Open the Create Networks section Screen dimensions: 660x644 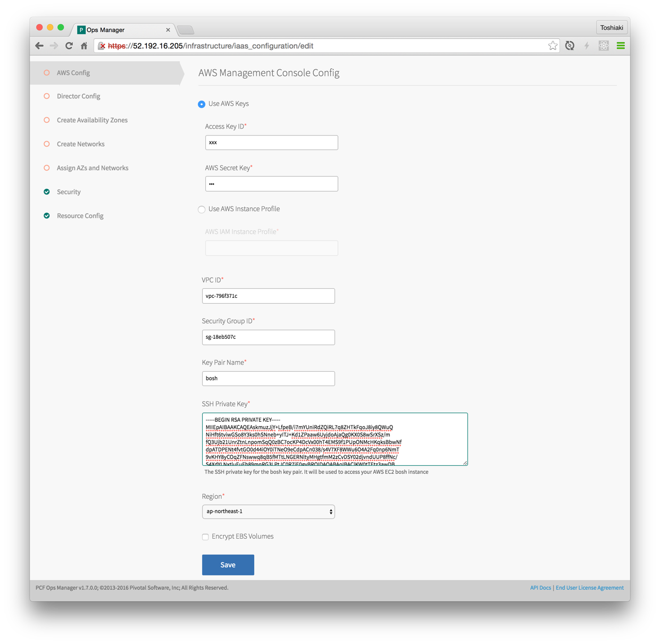click(x=80, y=144)
